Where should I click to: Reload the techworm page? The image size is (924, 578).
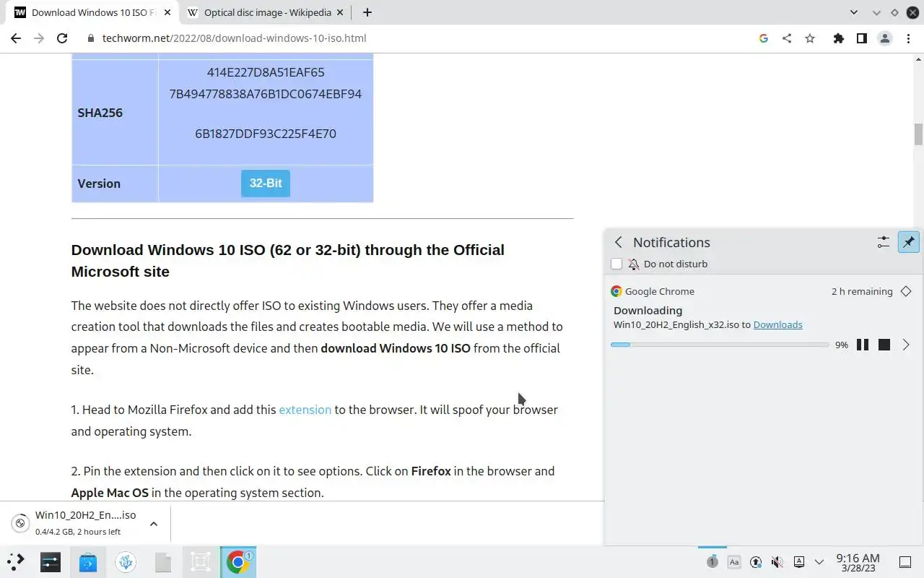(x=62, y=38)
